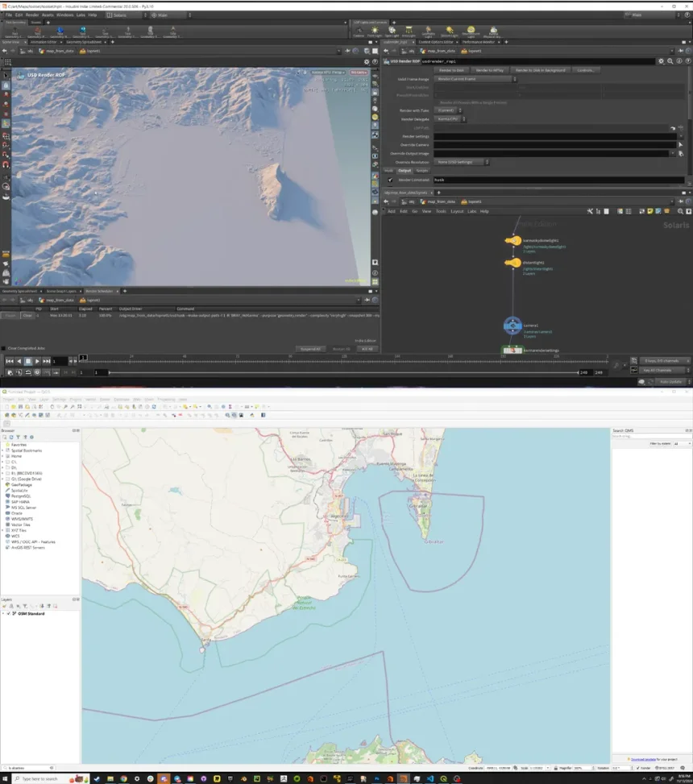This screenshot has width=693, height=784.
Task: Expand XYZ Tiles in the QGIS Browser panel
Action: coord(3,529)
